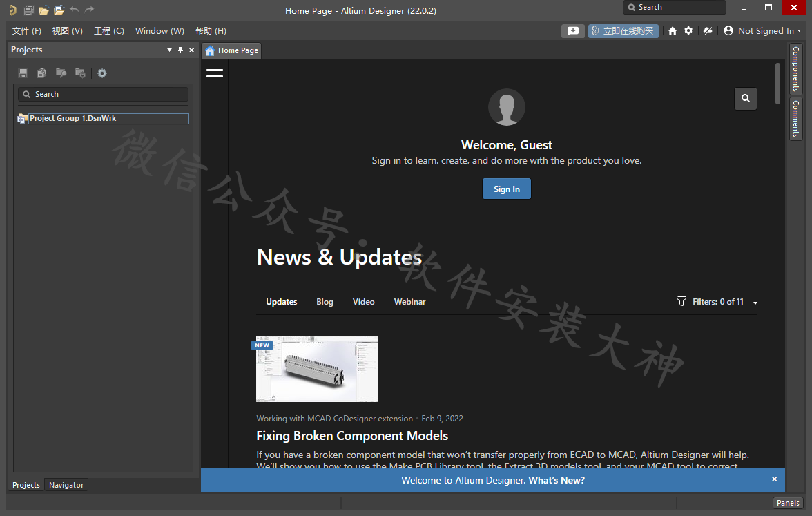Open preferences gear icon in top toolbar
This screenshot has width=812, height=516.
pos(688,31)
